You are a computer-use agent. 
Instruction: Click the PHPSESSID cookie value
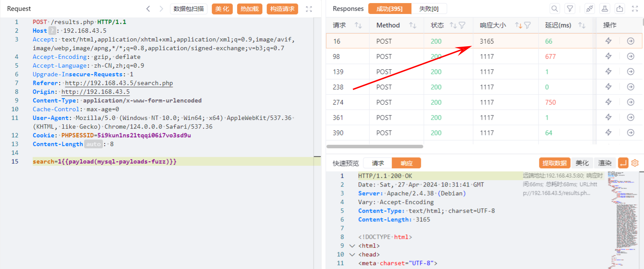click(x=144, y=135)
